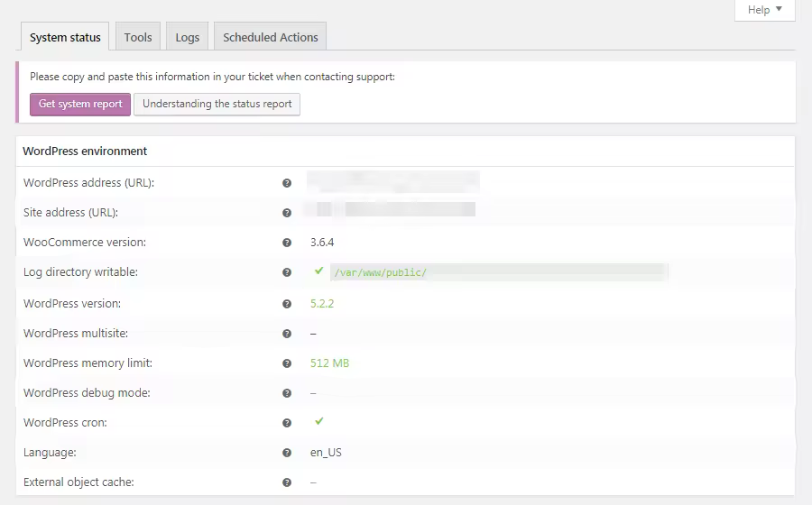Click help icon next to WordPress version

pyautogui.click(x=287, y=304)
